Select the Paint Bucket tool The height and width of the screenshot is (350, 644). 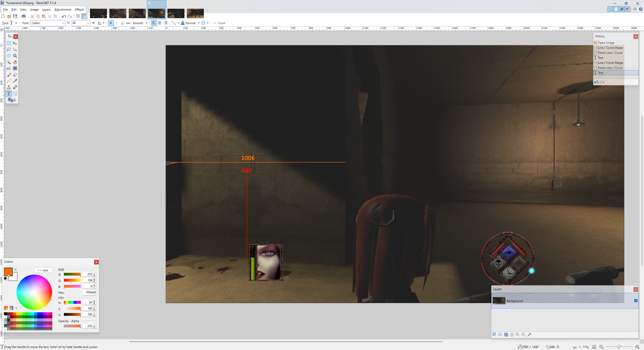coord(9,68)
